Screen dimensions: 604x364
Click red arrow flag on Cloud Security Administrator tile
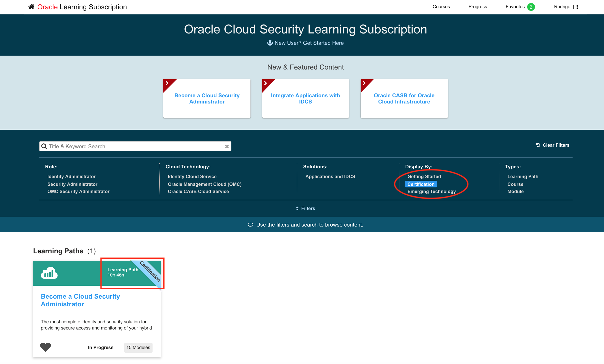tap(167, 83)
